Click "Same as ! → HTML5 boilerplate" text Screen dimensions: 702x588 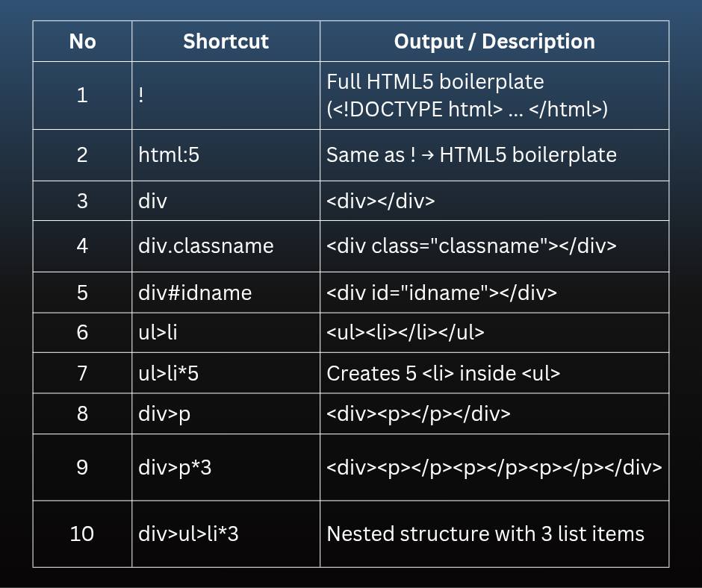tap(471, 155)
